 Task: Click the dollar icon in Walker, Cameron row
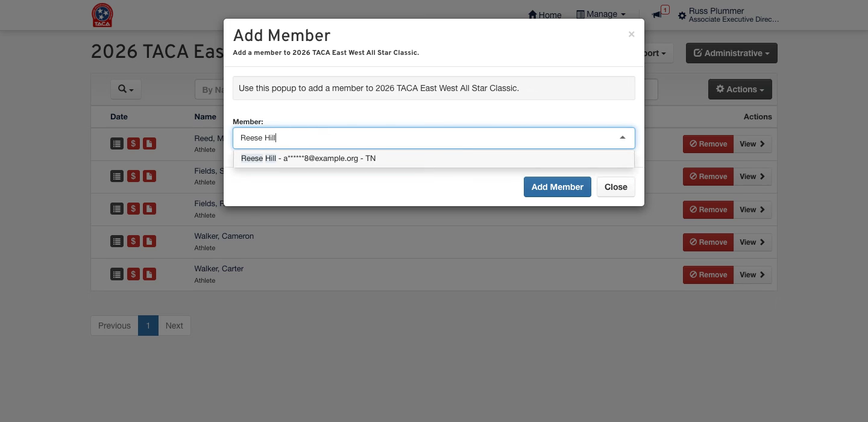coord(133,241)
